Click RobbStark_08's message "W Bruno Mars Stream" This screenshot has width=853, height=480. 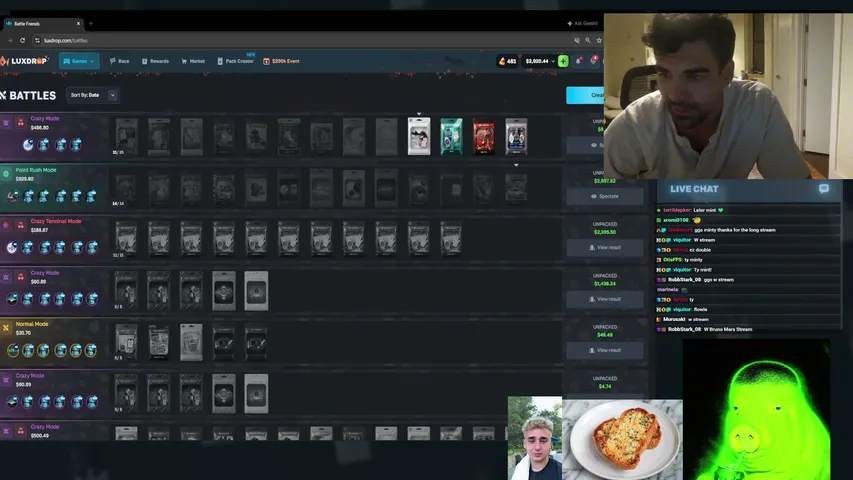pyautogui.click(x=704, y=329)
